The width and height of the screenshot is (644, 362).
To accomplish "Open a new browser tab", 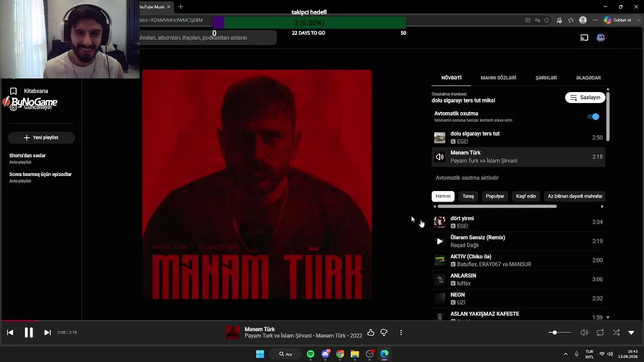I will point(181,7).
